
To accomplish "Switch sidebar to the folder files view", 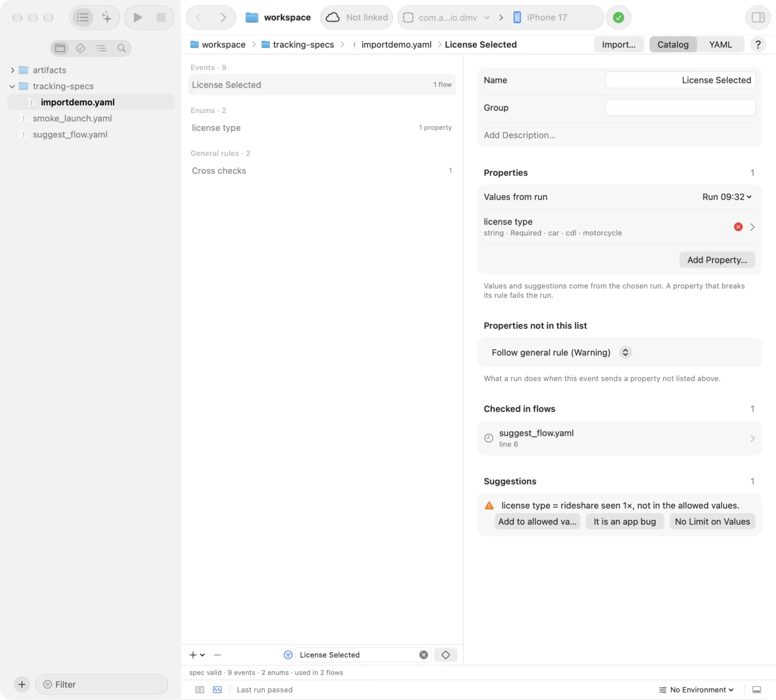I will (60, 48).
